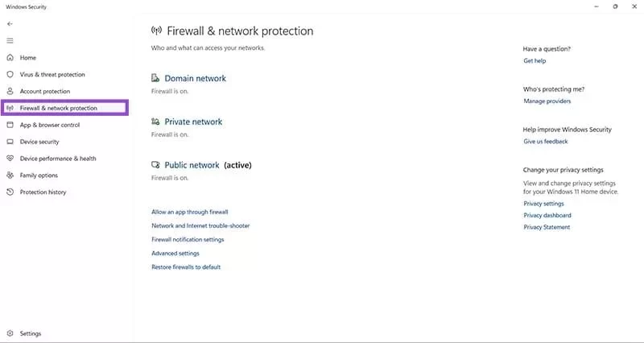Open Domain network firewall settings
Viewport: 644px width, 343px height.
click(x=195, y=79)
